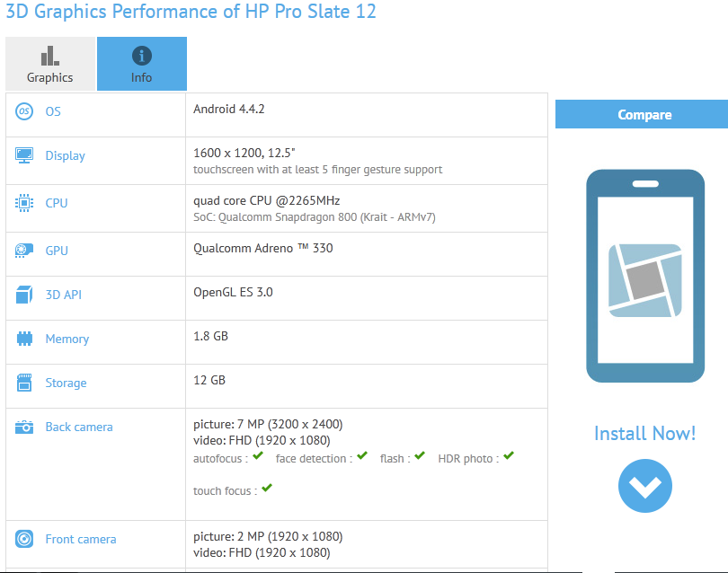The image size is (728, 573).
Task: Click the autofocus label
Action: (x=220, y=459)
